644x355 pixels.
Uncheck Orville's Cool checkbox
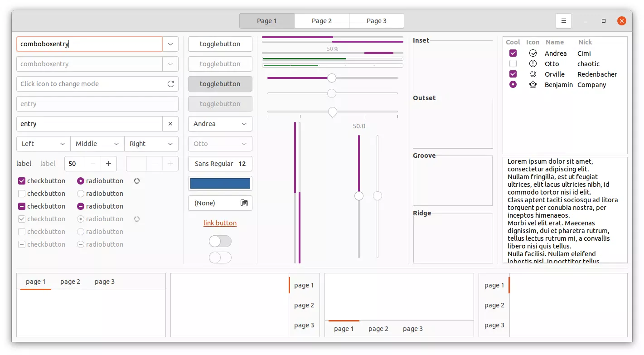coord(513,74)
